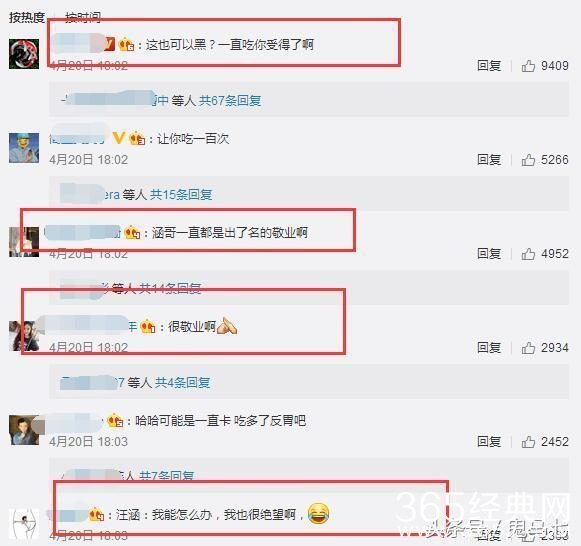Click the laughing-crying emoji in last comment

coord(318,513)
